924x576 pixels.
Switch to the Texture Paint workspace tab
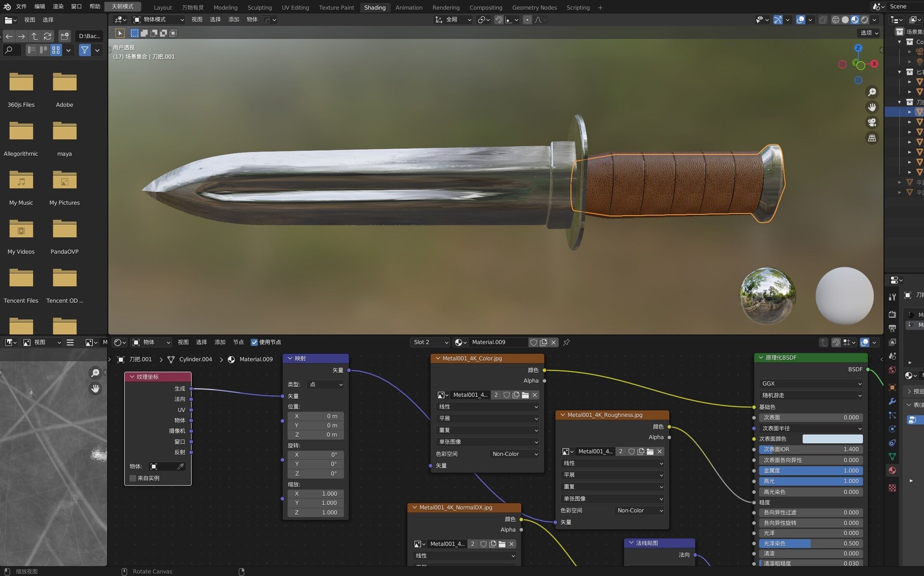tap(336, 7)
